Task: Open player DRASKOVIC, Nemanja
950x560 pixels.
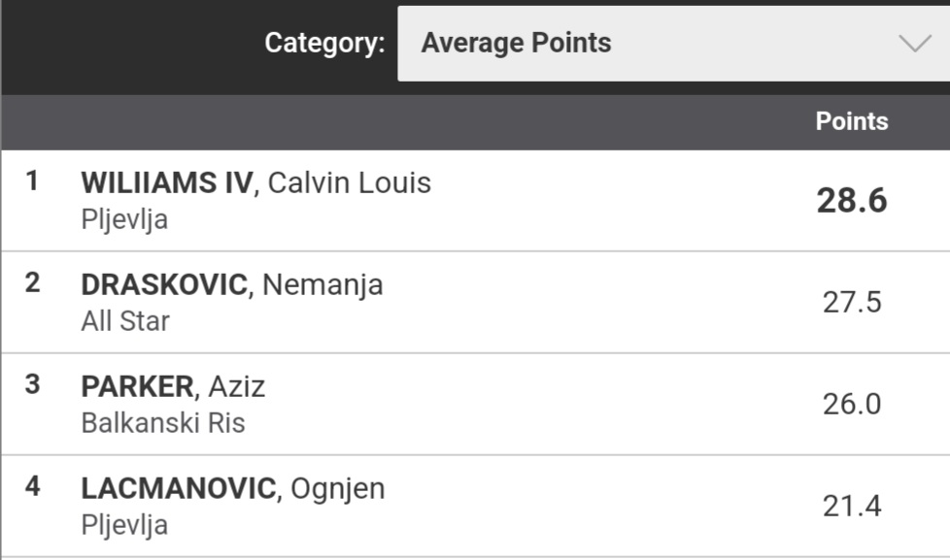Action: point(231,284)
